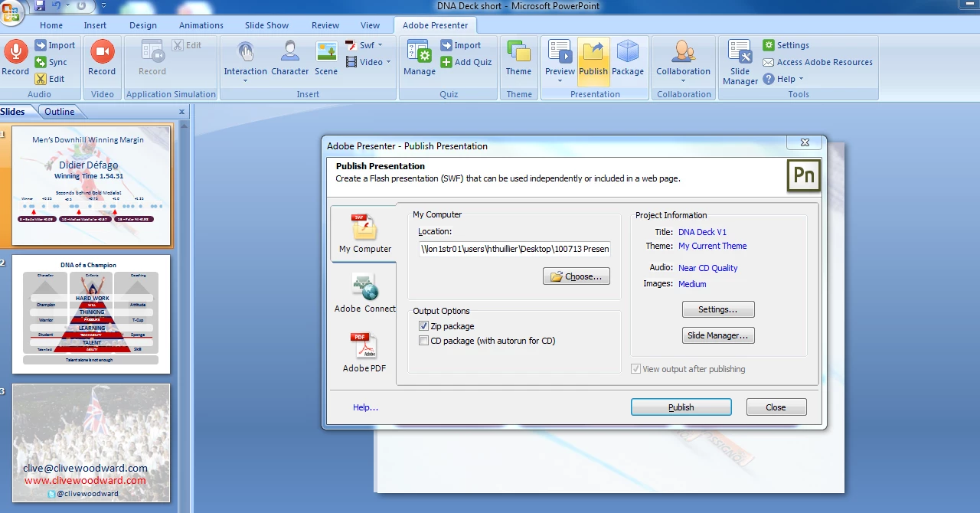Click the Slide Manager... dialog button

click(718, 335)
